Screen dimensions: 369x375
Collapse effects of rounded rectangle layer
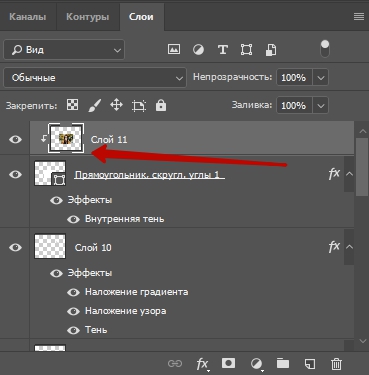[x=349, y=174]
